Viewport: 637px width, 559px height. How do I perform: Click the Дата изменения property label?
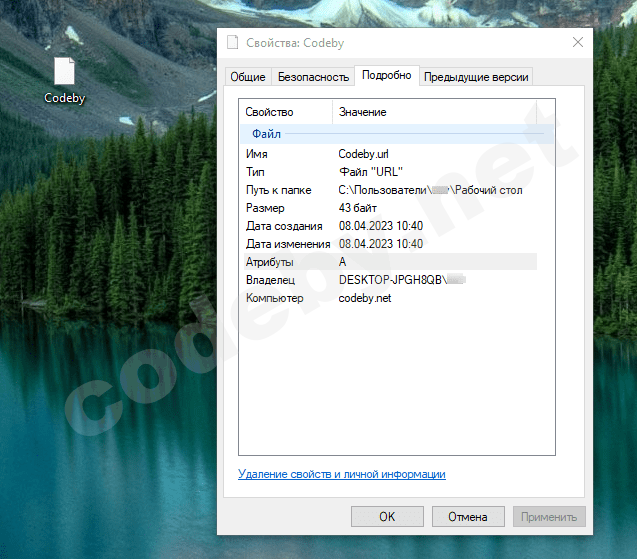point(288,244)
